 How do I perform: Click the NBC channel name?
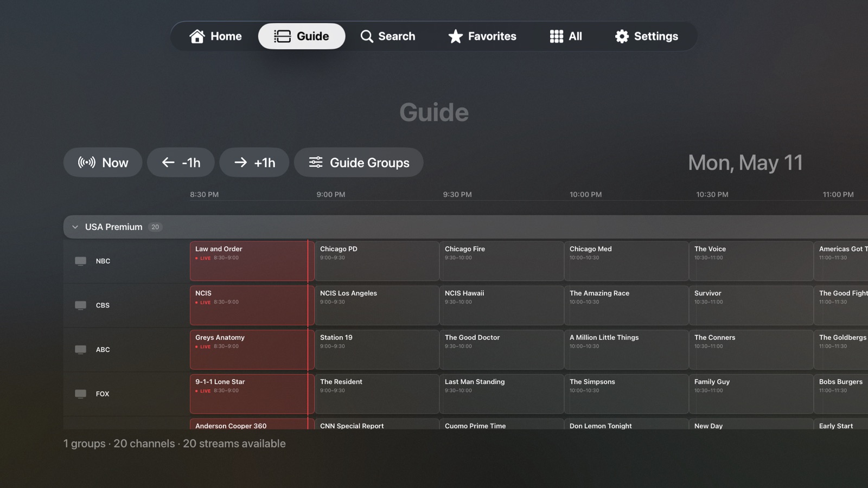tap(103, 261)
